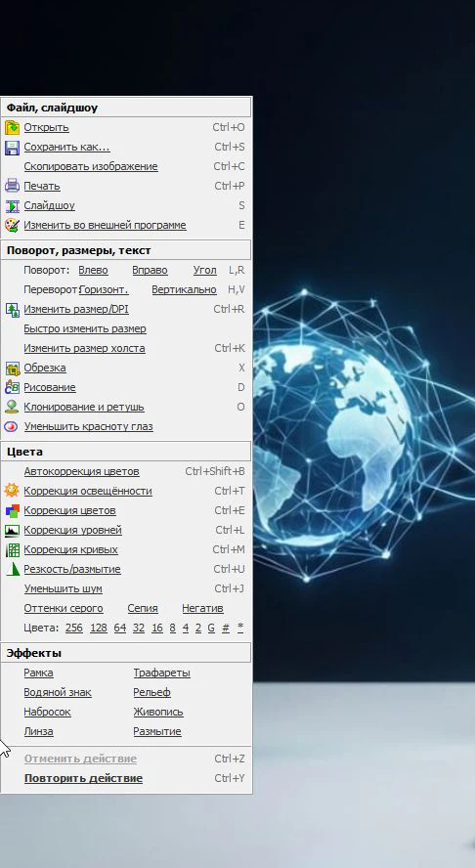
Task: Reduce colors to 128
Action: click(x=99, y=628)
